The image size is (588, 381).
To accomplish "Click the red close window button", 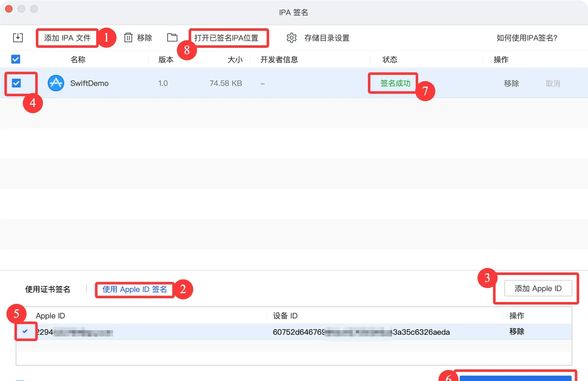I will [x=9, y=9].
